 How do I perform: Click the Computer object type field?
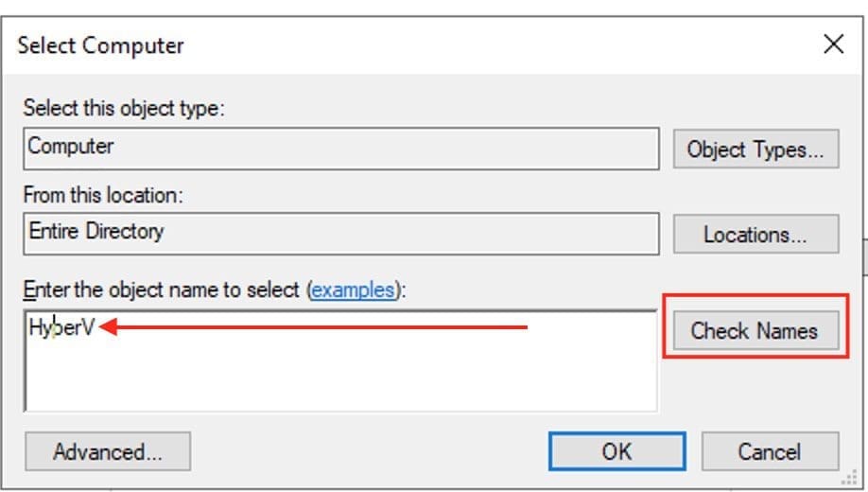pos(340,148)
